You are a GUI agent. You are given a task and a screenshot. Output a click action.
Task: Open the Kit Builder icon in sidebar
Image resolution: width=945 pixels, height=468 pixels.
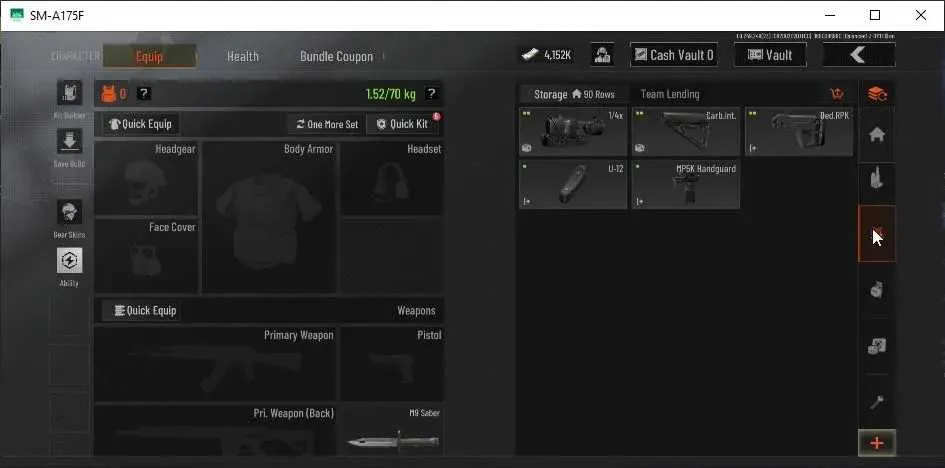pos(69,93)
